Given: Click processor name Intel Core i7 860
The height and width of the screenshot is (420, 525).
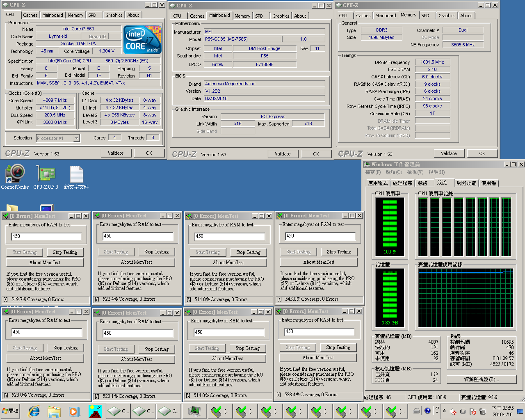Looking at the screenshot, I should [78, 29].
